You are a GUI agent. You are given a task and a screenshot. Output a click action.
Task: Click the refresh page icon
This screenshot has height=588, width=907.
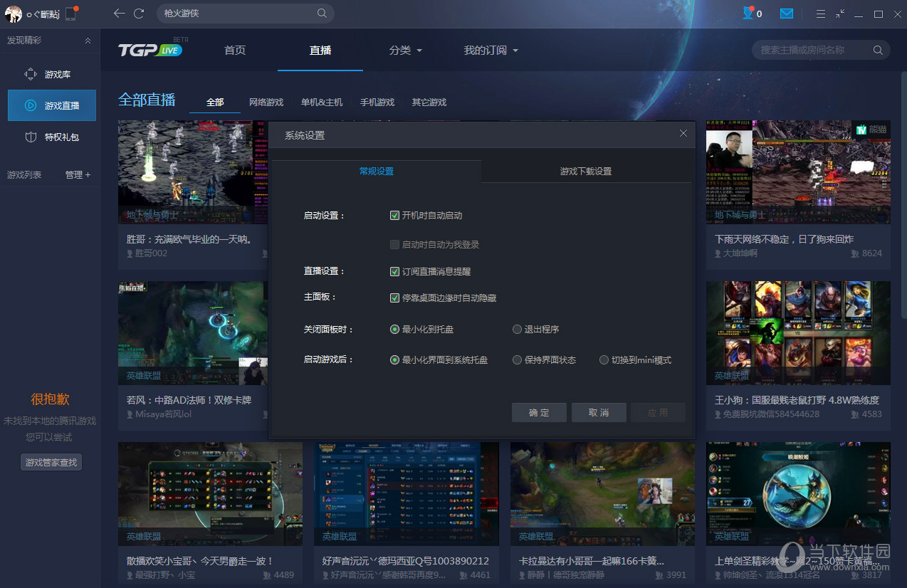[139, 14]
